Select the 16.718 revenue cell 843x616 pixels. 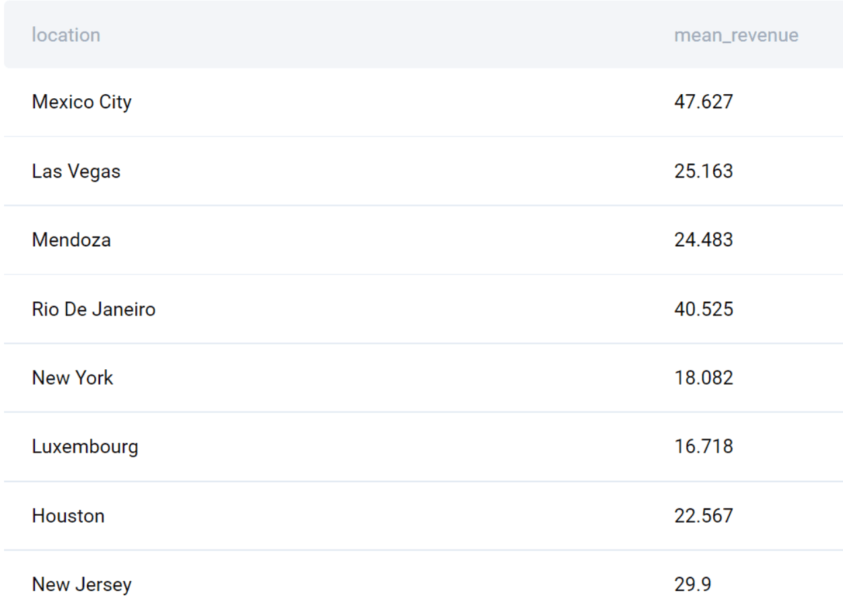703,447
